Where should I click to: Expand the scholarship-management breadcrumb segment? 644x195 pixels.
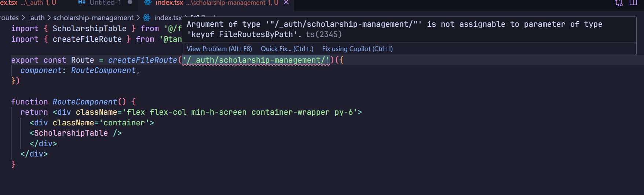tap(94, 18)
